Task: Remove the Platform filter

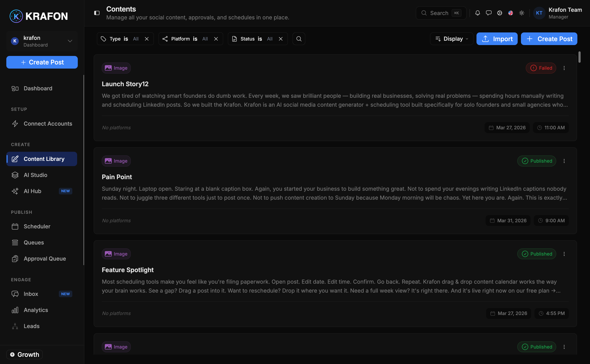Action: (x=216, y=39)
